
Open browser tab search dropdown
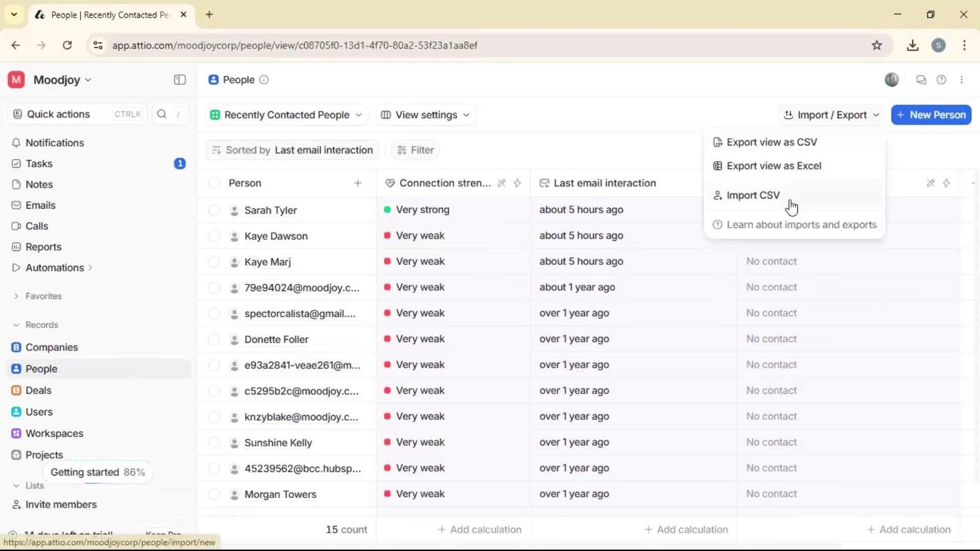[x=14, y=15]
